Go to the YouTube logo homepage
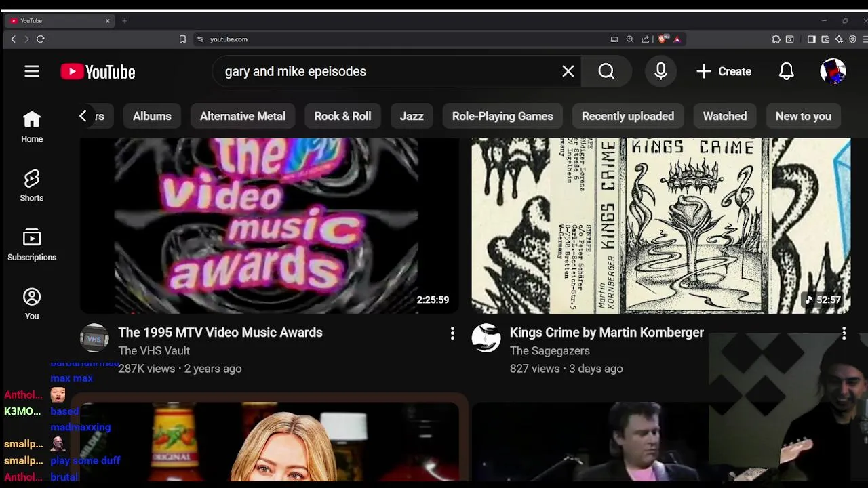This screenshot has width=868, height=488. [x=98, y=71]
